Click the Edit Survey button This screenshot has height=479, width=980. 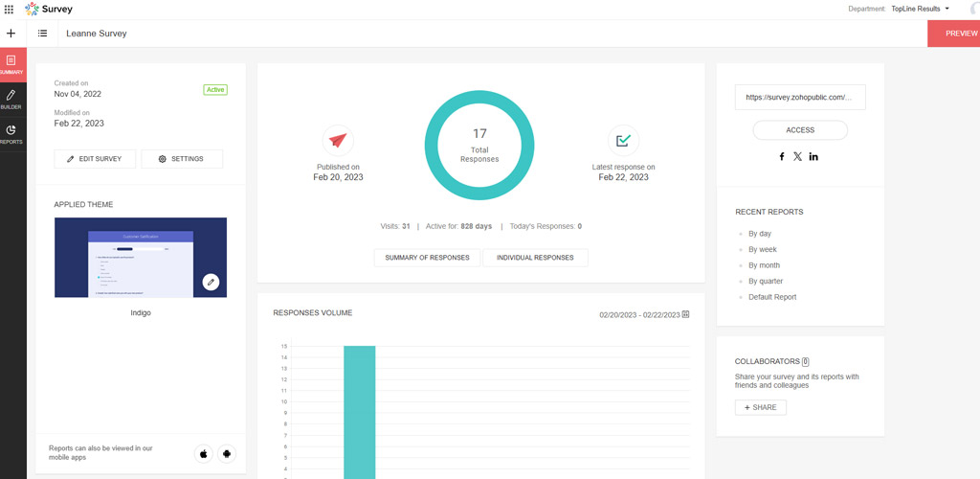click(95, 159)
